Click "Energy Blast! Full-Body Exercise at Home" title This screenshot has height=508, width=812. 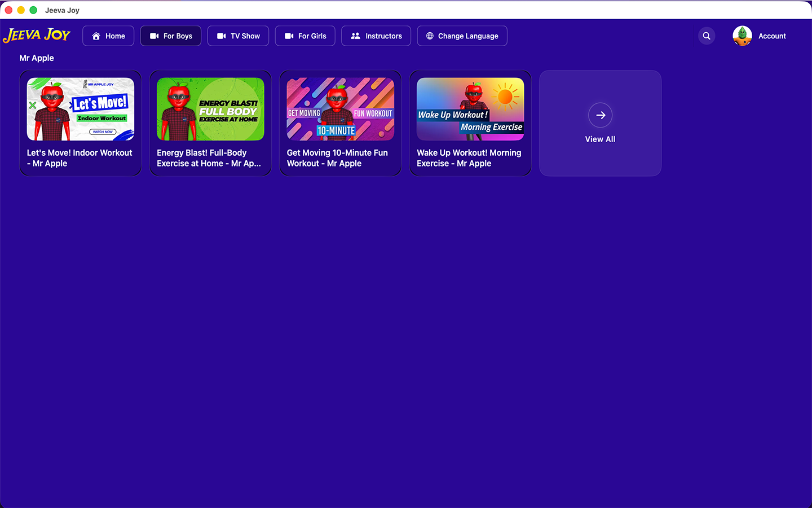(209, 158)
